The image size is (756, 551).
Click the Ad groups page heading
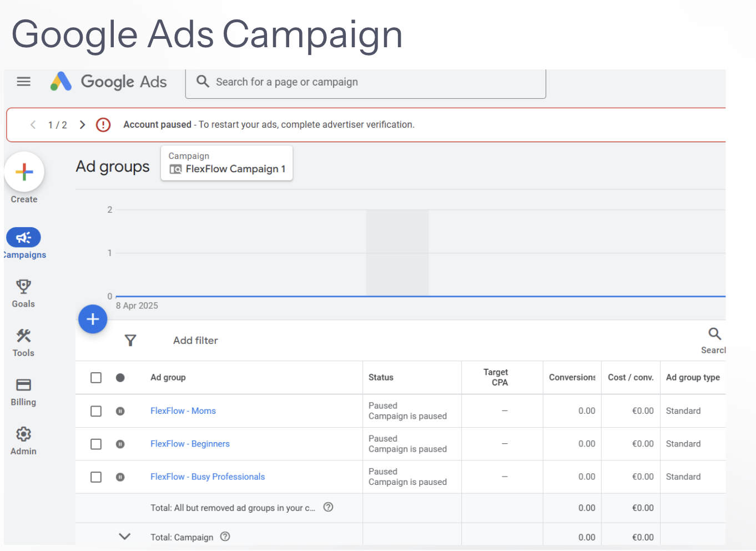point(113,167)
